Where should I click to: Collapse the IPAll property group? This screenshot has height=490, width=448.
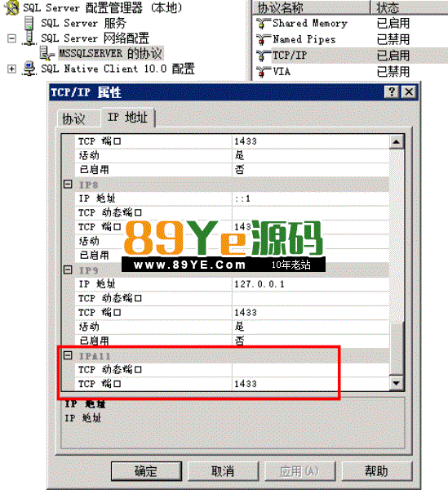point(68,355)
